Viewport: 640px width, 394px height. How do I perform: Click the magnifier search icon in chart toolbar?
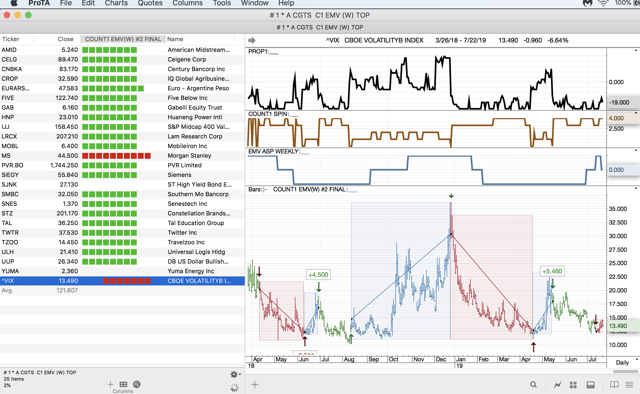pos(533,385)
